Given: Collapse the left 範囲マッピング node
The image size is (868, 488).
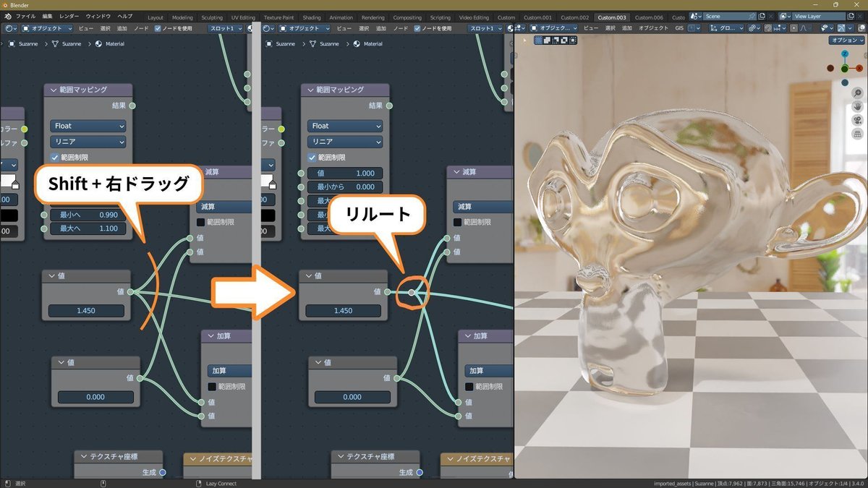Looking at the screenshot, I should point(52,90).
